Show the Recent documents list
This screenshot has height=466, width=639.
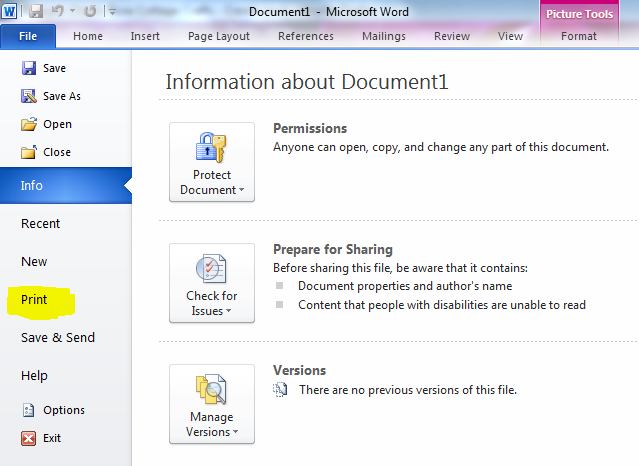click(40, 223)
